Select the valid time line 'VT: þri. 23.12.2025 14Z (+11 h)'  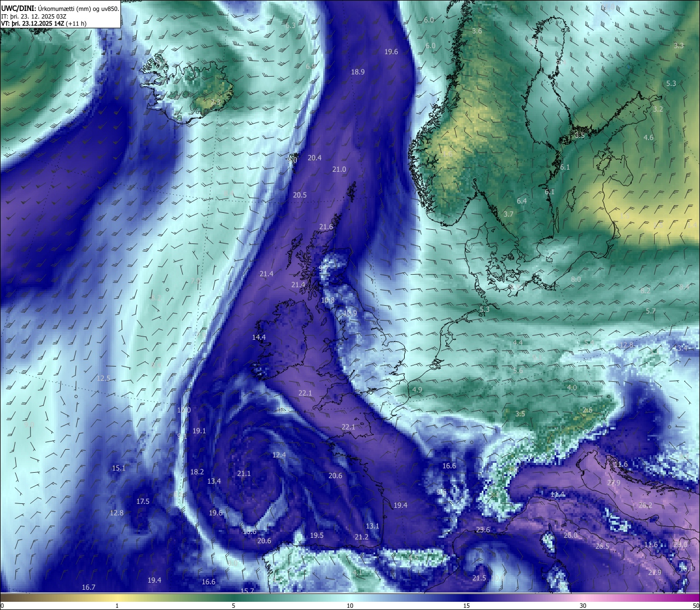(x=44, y=24)
